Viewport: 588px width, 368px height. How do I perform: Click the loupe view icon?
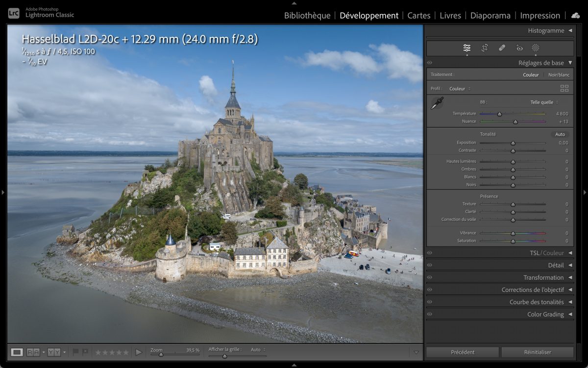17,352
